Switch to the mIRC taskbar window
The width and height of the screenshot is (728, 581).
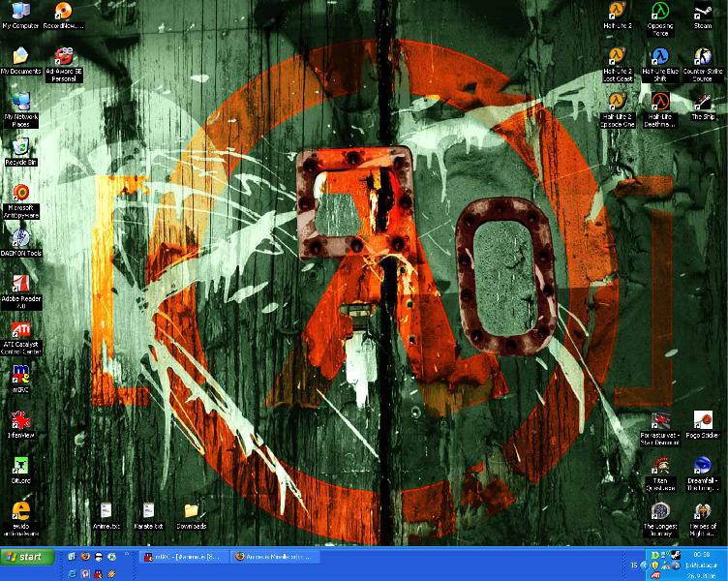point(185,557)
